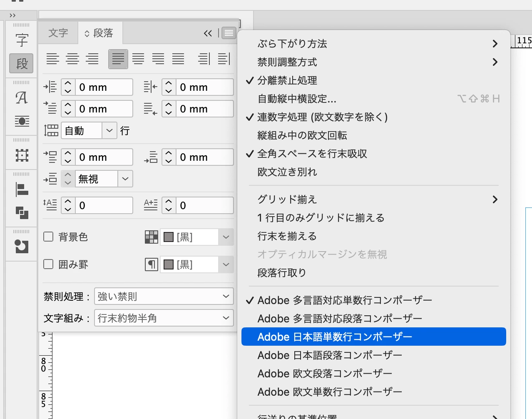Collapse panel with the double chevron icon

click(x=208, y=33)
